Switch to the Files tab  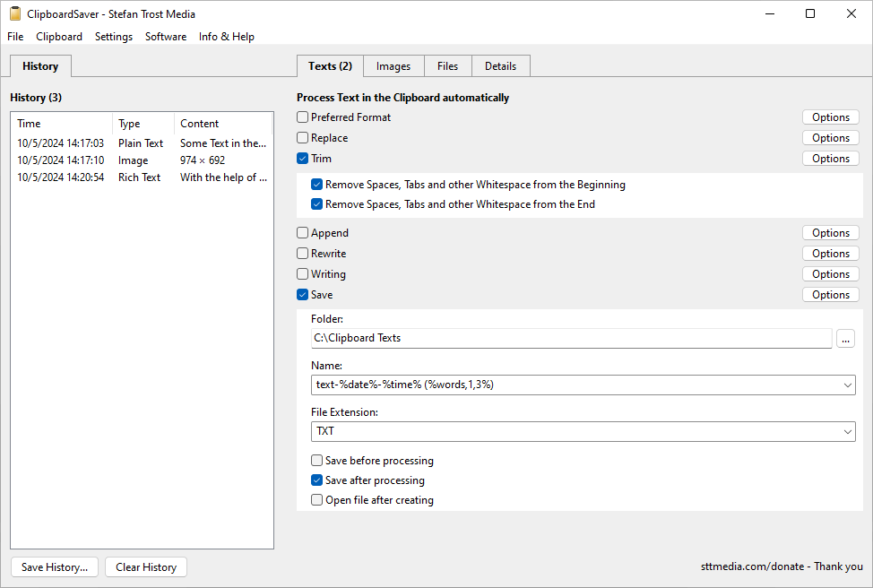[447, 66]
